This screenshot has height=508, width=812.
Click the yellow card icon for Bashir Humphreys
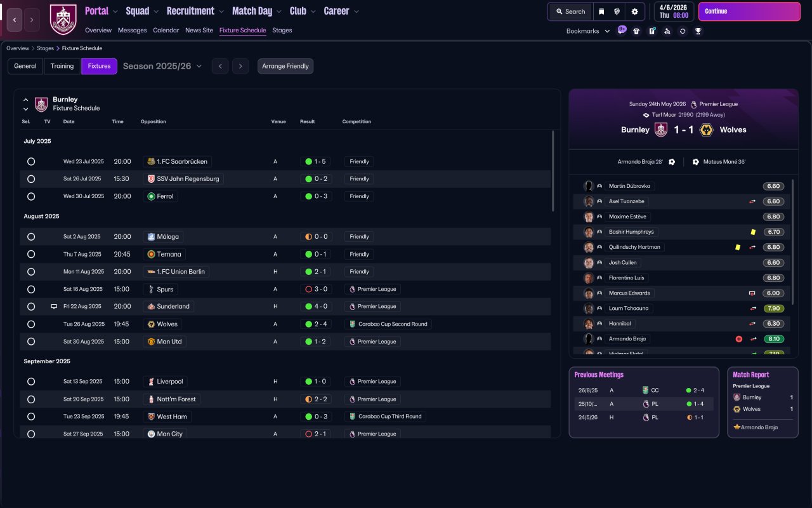click(753, 232)
